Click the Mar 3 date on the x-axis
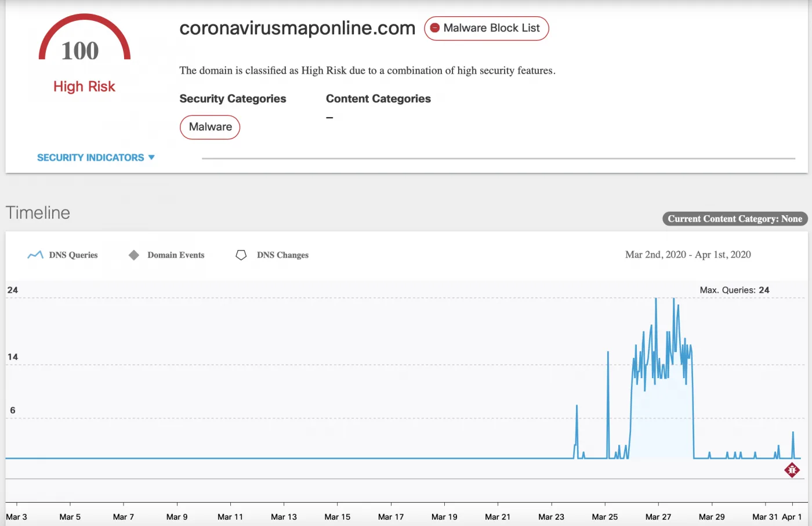This screenshot has width=812, height=526. point(16,517)
